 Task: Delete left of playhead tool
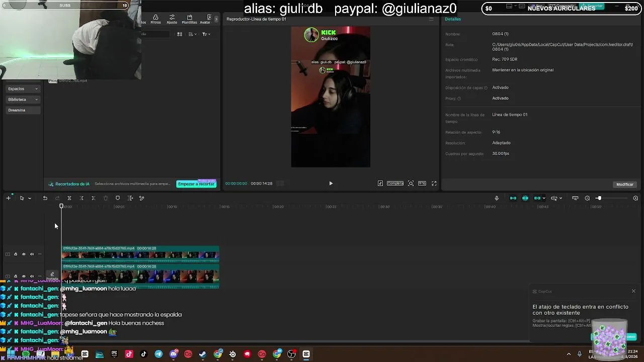tap(82, 198)
